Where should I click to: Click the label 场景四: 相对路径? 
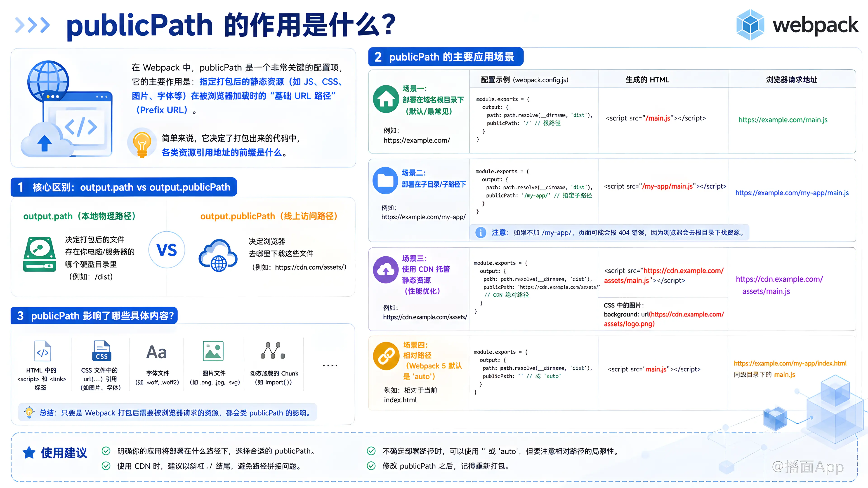(432, 360)
